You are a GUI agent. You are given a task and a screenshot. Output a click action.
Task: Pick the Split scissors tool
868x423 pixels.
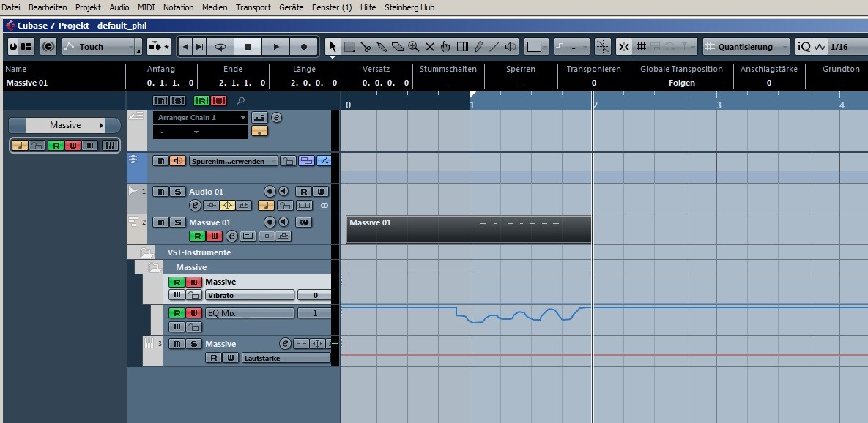tap(366, 47)
